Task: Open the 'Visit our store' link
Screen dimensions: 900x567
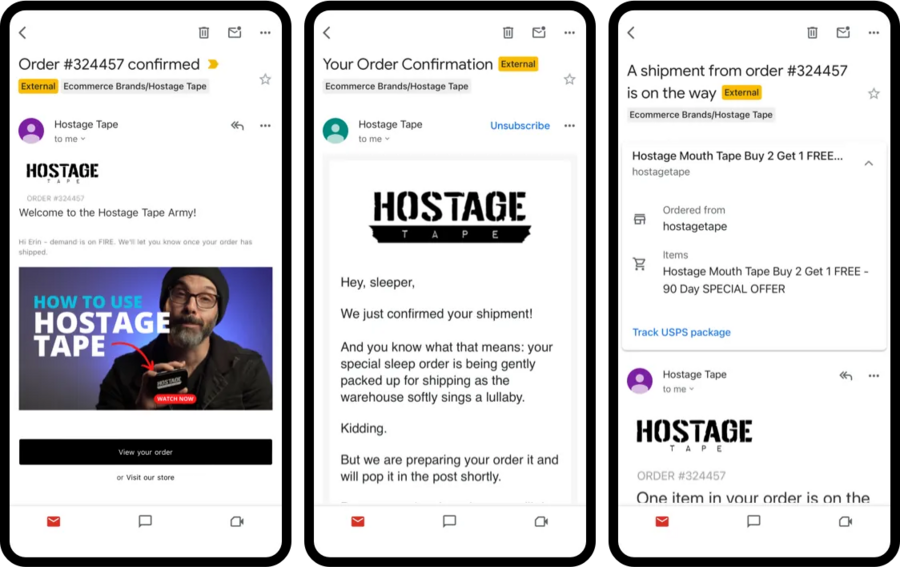Action: pos(150,477)
